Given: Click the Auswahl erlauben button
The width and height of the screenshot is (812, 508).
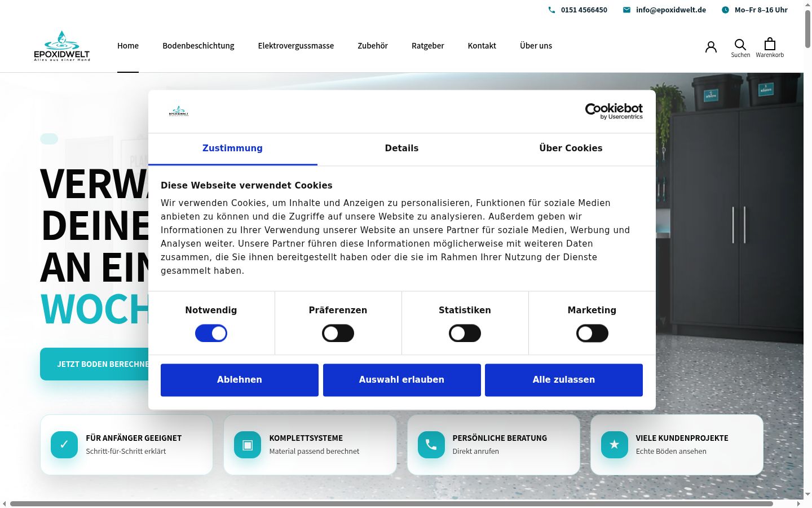Looking at the screenshot, I should click(x=402, y=380).
